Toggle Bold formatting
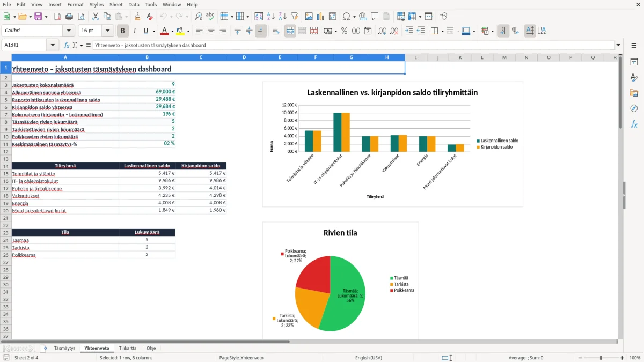 coord(123,31)
